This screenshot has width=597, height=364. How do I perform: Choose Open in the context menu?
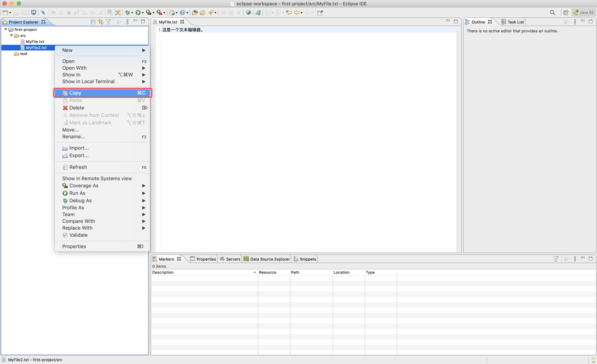[x=102, y=61]
